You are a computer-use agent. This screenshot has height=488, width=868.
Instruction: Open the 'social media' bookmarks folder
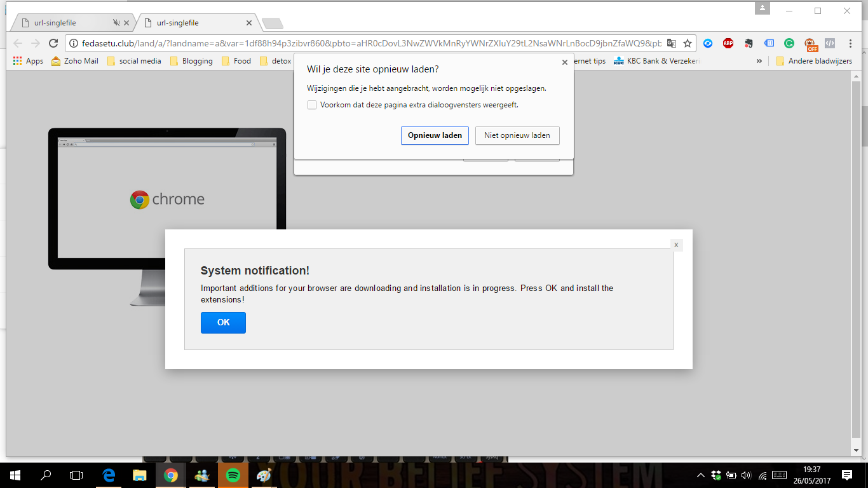134,61
